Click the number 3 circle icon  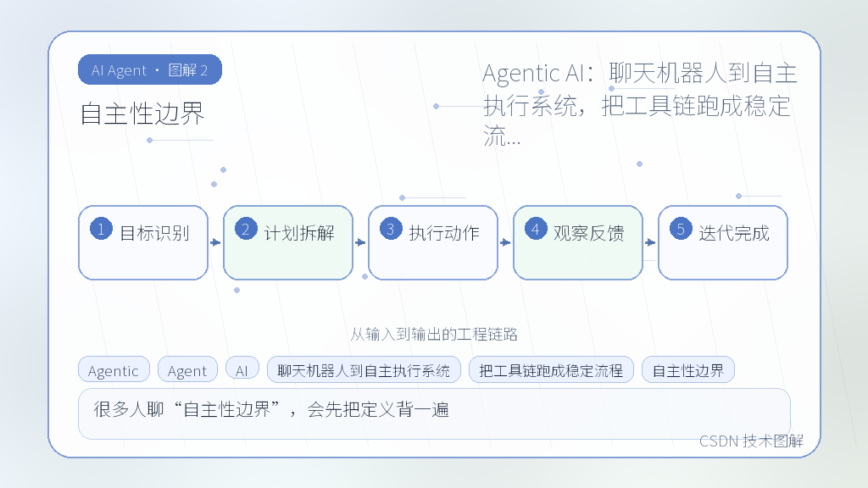tap(391, 229)
